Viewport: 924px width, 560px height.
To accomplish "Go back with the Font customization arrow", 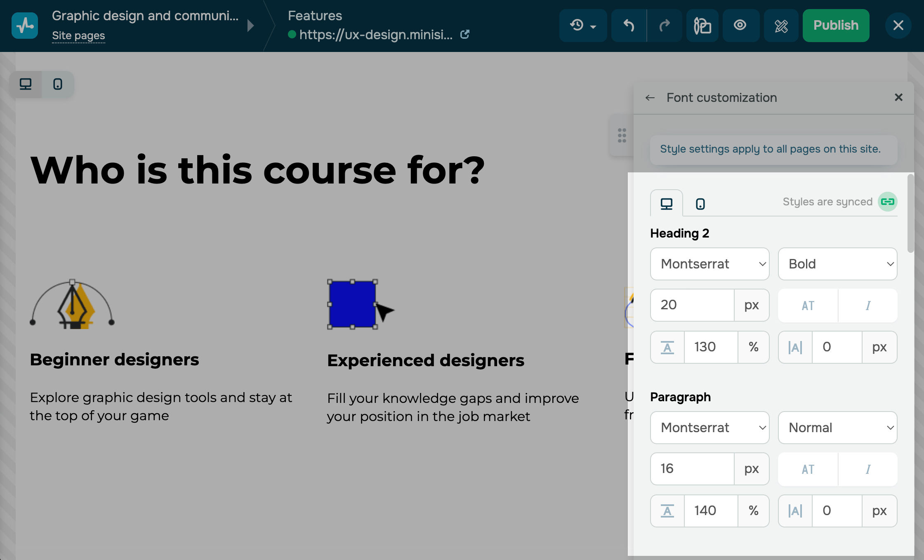I will pos(650,98).
